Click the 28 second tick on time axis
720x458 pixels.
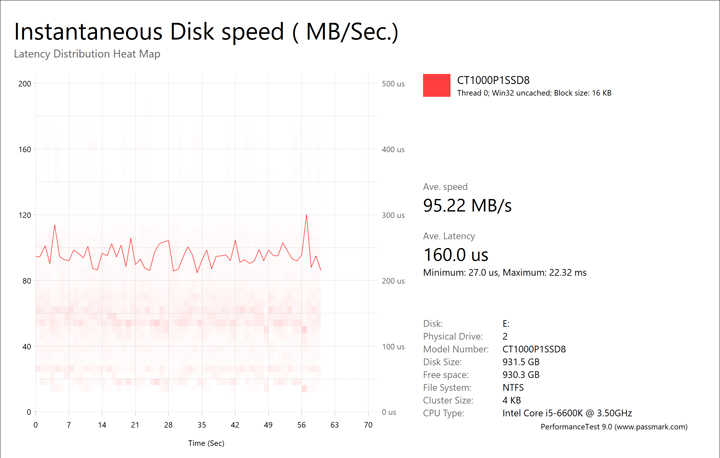tap(169, 424)
